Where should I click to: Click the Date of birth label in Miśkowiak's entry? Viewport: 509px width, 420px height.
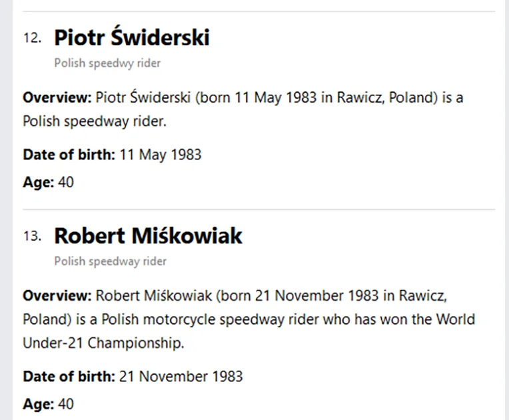tap(69, 377)
